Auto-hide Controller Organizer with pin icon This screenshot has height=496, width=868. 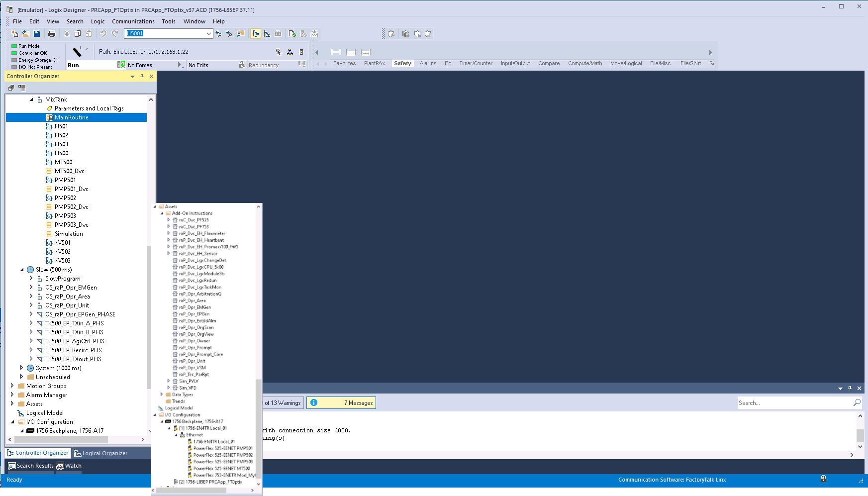point(142,76)
